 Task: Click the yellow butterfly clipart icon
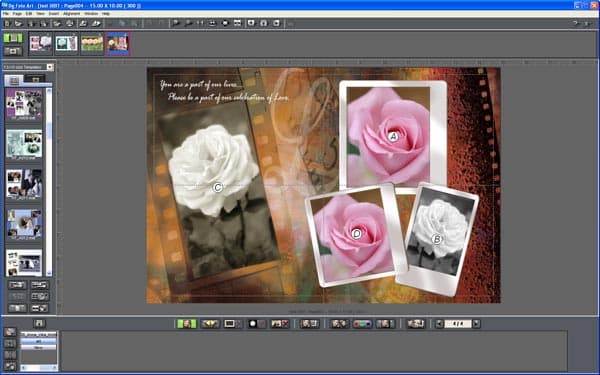click(210, 324)
